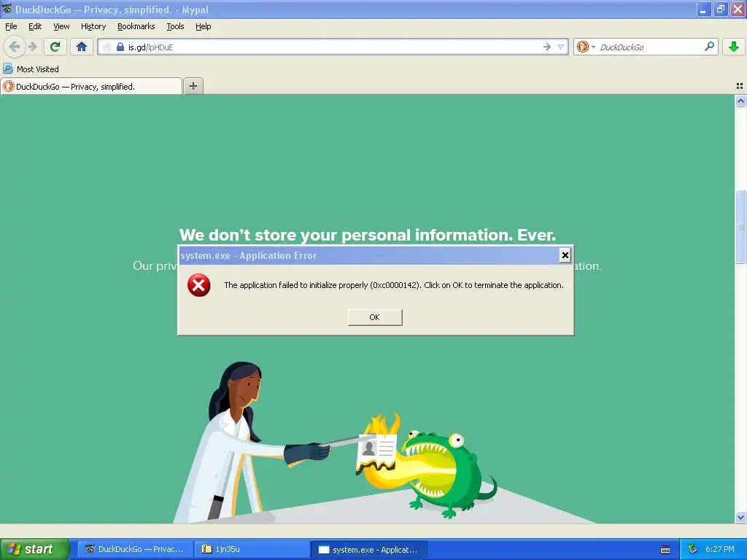Open the DuckDuckGo search engine selector

click(x=586, y=47)
